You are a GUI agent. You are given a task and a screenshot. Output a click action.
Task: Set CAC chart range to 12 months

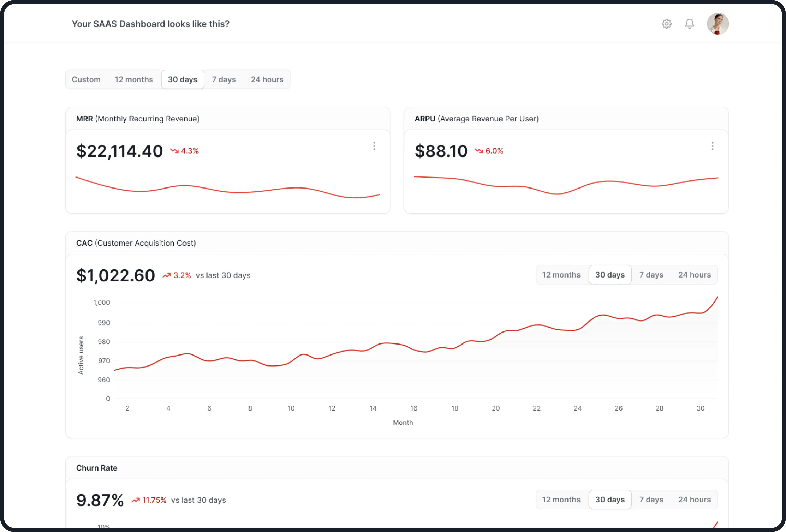click(x=561, y=275)
